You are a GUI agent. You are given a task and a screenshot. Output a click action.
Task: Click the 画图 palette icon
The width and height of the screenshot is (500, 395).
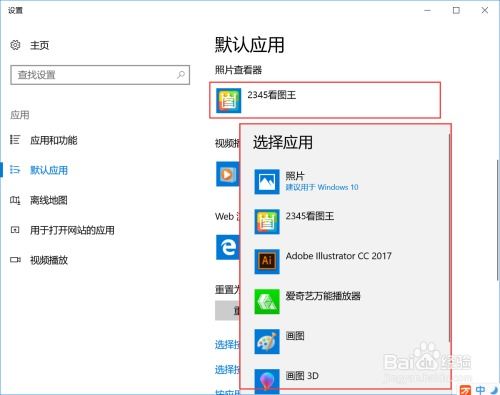pos(267,342)
